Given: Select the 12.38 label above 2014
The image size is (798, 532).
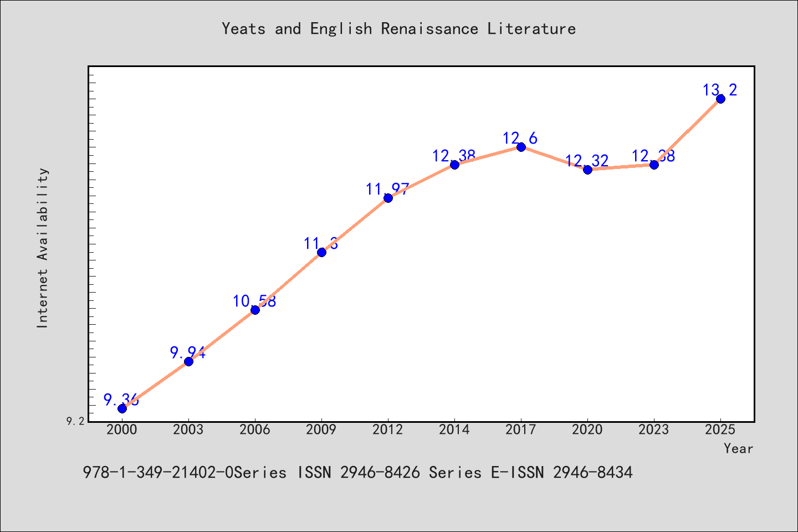Looking at the screenshot, I should (x=454, y=156).
